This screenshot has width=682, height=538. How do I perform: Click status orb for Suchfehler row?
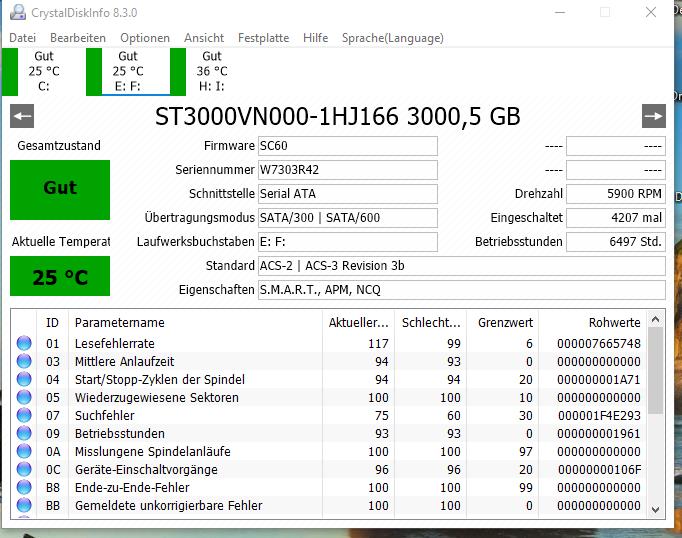point(24,415)
